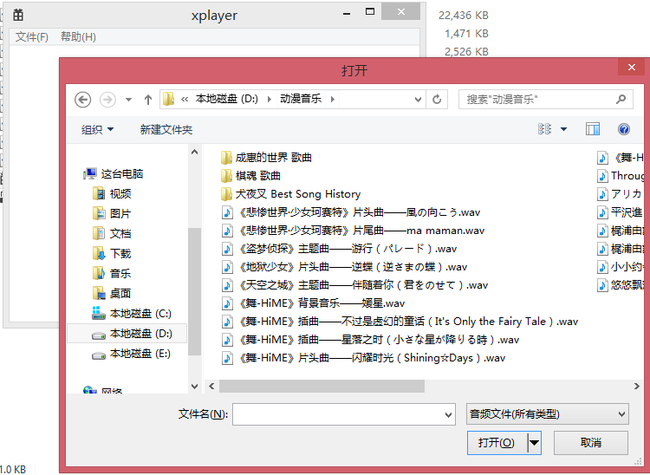Expand the view options dropdown arrow
The height and width of the screenshot is (475, 650).
pyautogui.click(x=564, y=129)
